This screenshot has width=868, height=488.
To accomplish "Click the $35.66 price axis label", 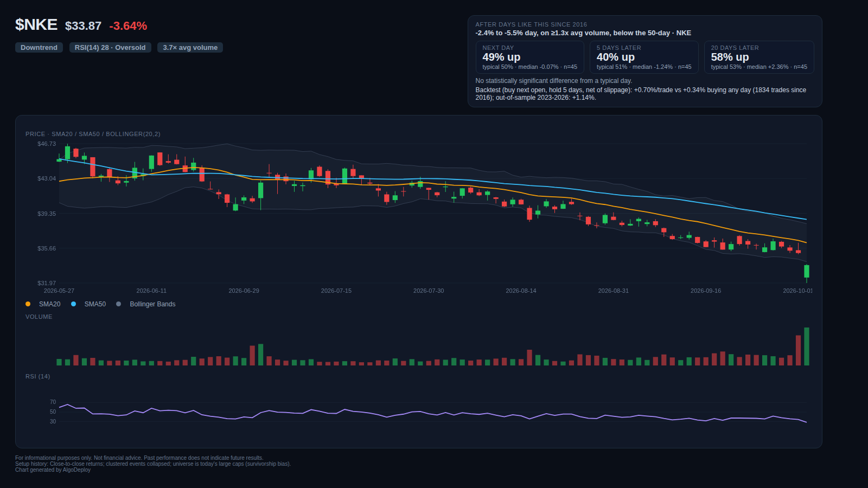I will point(47,248).
